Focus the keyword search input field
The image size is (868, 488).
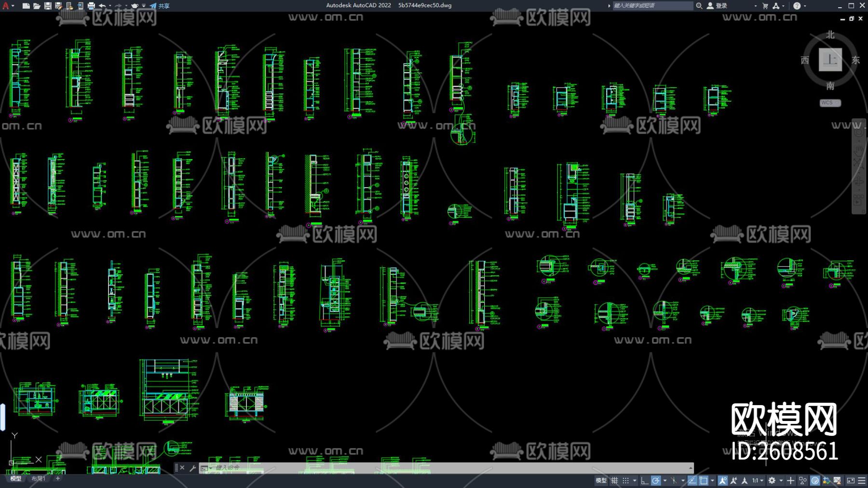tap(652, 6)
